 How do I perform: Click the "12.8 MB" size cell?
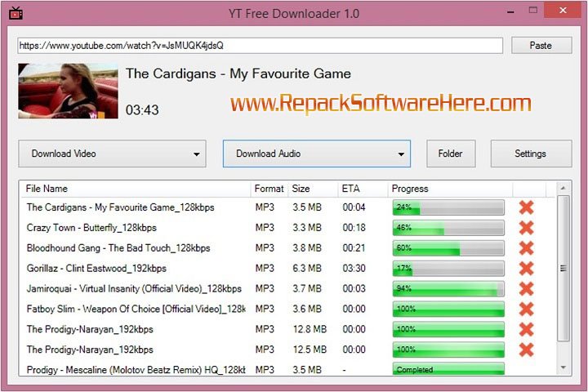(310, 329)
